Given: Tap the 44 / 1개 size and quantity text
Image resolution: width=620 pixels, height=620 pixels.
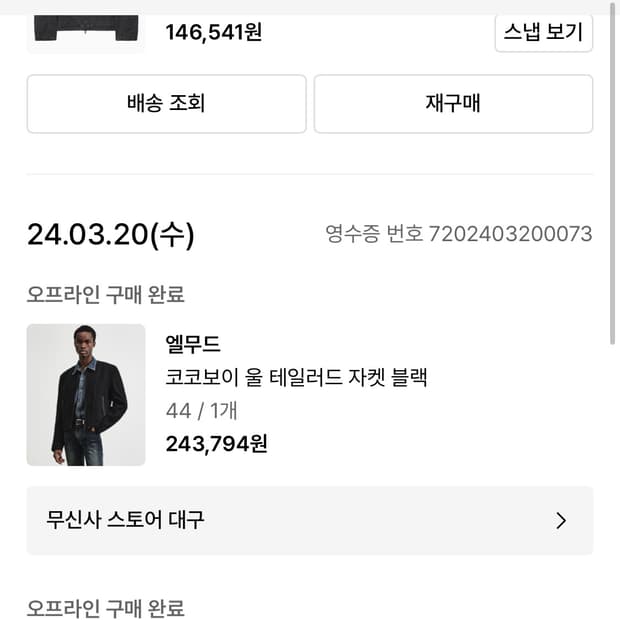Looking at the screenshot, I should click(x=201, y=410).
